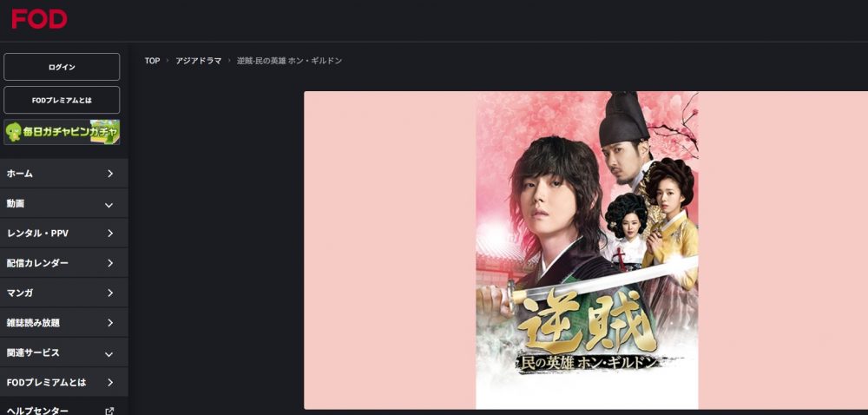Select the レンタル・PPV menu item
868x415 pixels.
(63, 234)
